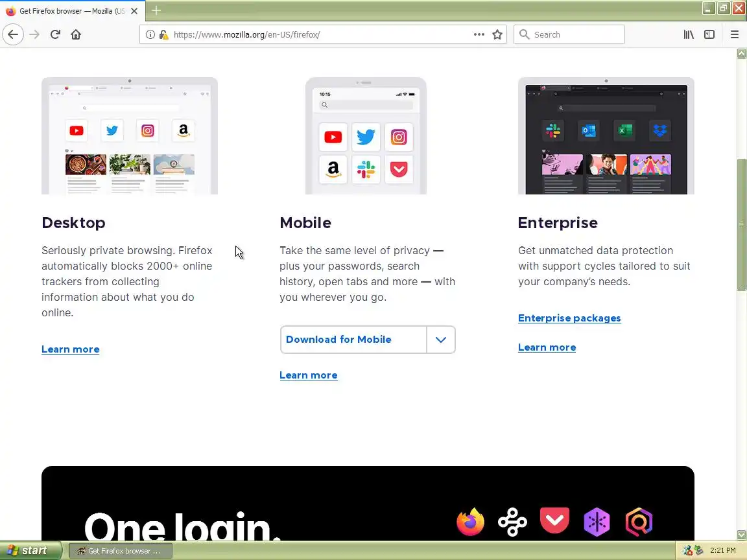Viewport: 747px width, 560px height.
Task: Close the Get Firefox browser tab
Action: point(134,10)
